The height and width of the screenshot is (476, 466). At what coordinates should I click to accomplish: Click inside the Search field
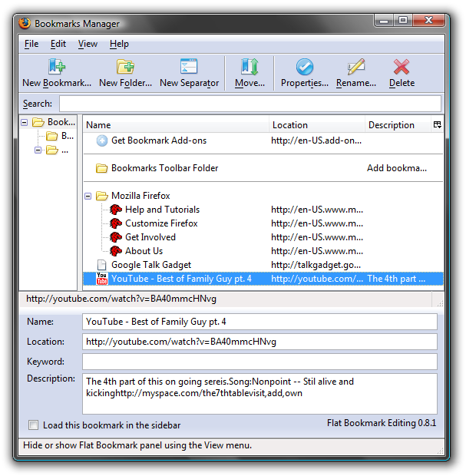250,104
